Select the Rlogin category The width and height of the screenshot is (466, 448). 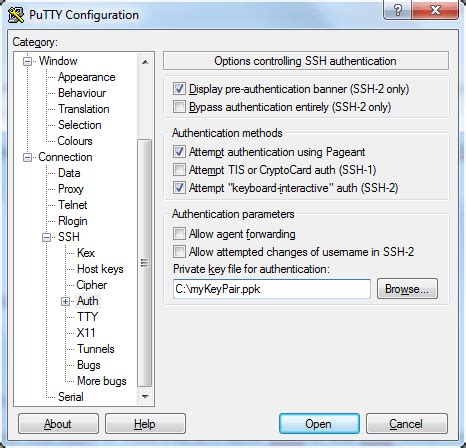(x=73, y=221)
